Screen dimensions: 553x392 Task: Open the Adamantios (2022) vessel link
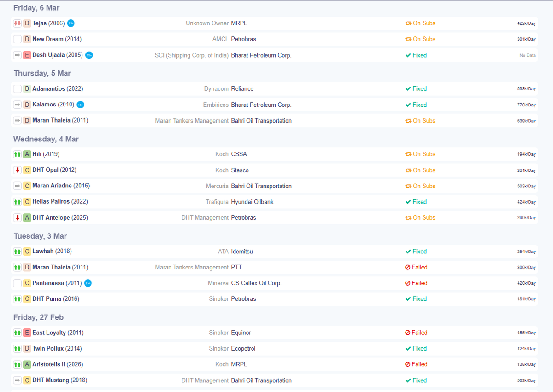(58, 89)
